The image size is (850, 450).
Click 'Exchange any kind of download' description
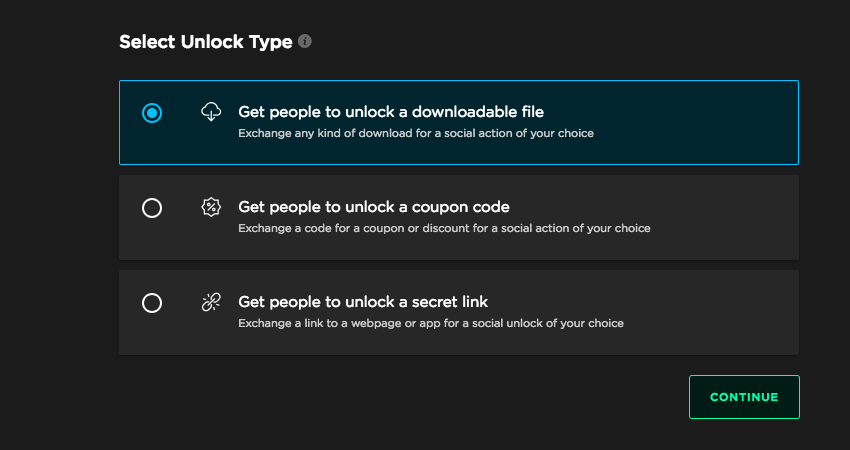tap(415, 133)
